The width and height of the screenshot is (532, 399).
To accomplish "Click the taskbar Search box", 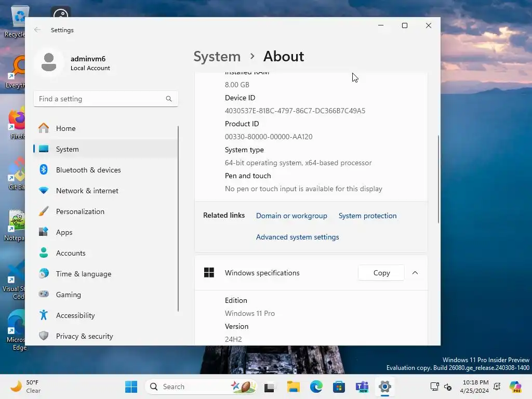I will (x=201, y=387).
